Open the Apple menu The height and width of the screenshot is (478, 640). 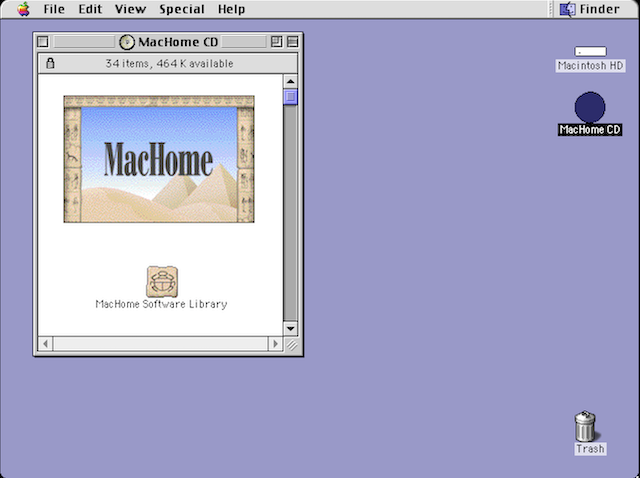point(24,9)
